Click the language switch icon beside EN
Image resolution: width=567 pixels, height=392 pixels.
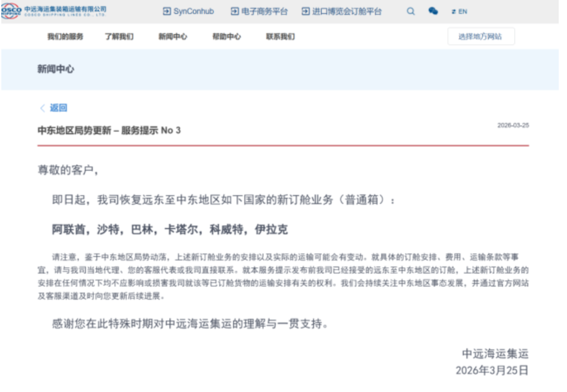tap(453, 12)
